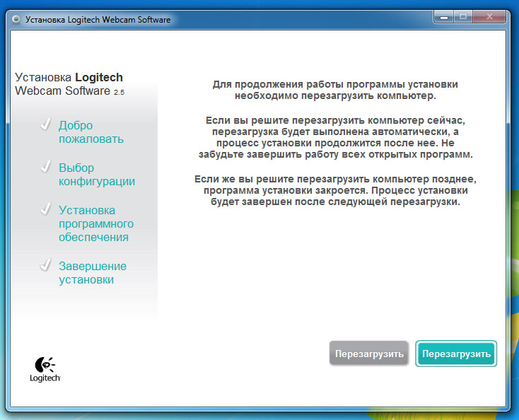
Task: Click the checkmark beside Установка программного обеспечения
Action: click(46, 210)
